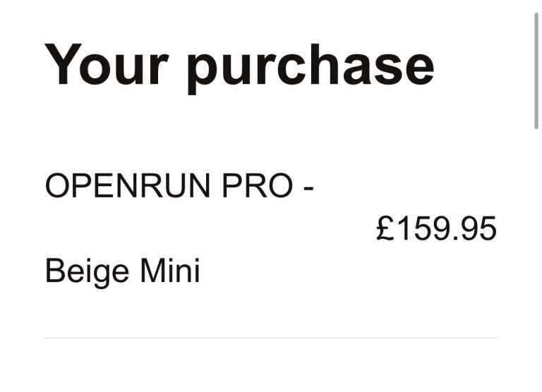Click the capital "B" in "Beige"
Screen dimensions: 542x392
(54, 271)
